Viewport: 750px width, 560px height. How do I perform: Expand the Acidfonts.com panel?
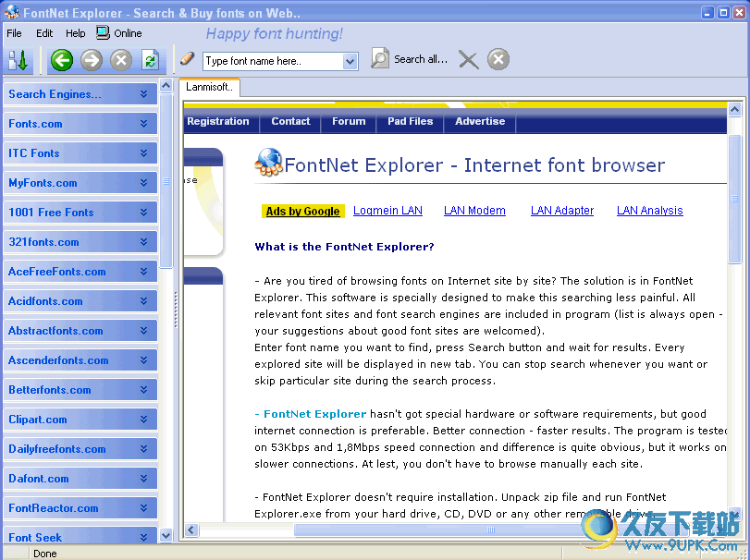[80, 301]
